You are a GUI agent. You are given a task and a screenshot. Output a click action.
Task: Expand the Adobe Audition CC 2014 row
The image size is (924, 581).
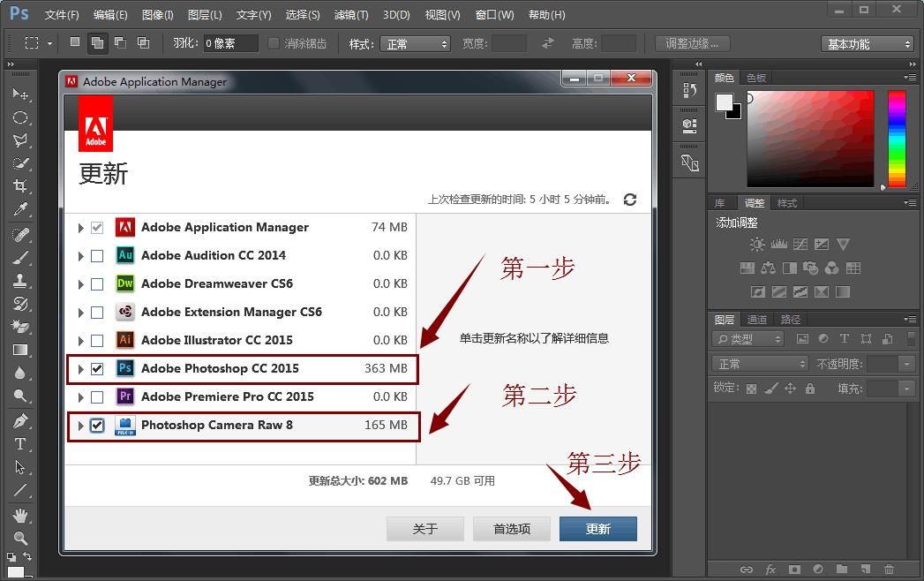click(x=80, y=256)
